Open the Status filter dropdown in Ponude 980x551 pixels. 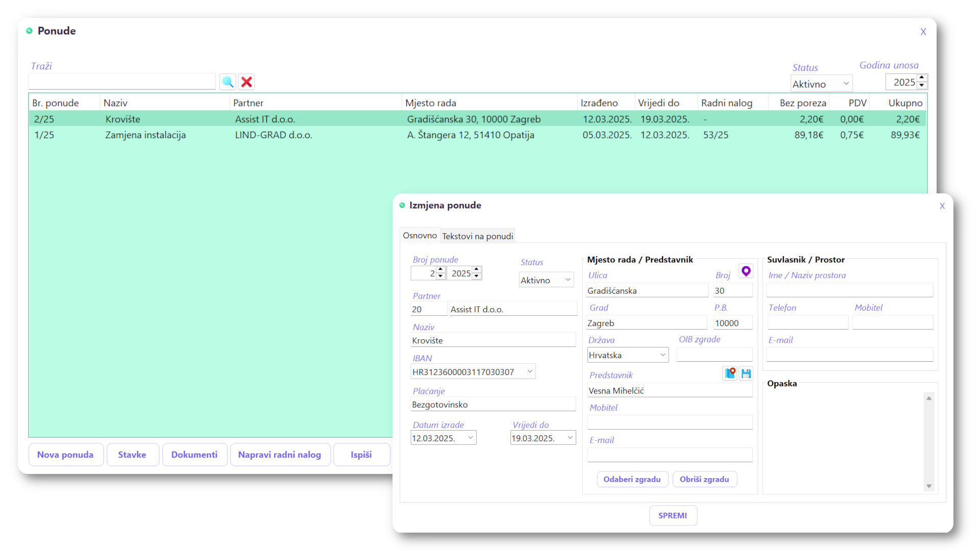click(821, 84)
